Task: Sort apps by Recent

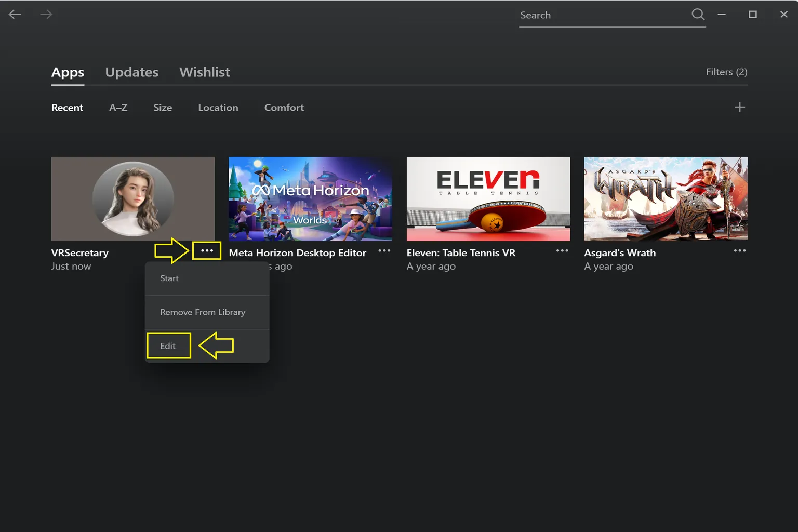Action: coord(67,108)
